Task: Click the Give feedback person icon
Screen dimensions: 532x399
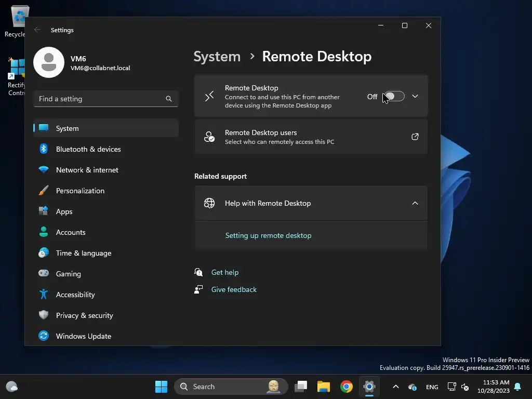Action: (198, 289)
